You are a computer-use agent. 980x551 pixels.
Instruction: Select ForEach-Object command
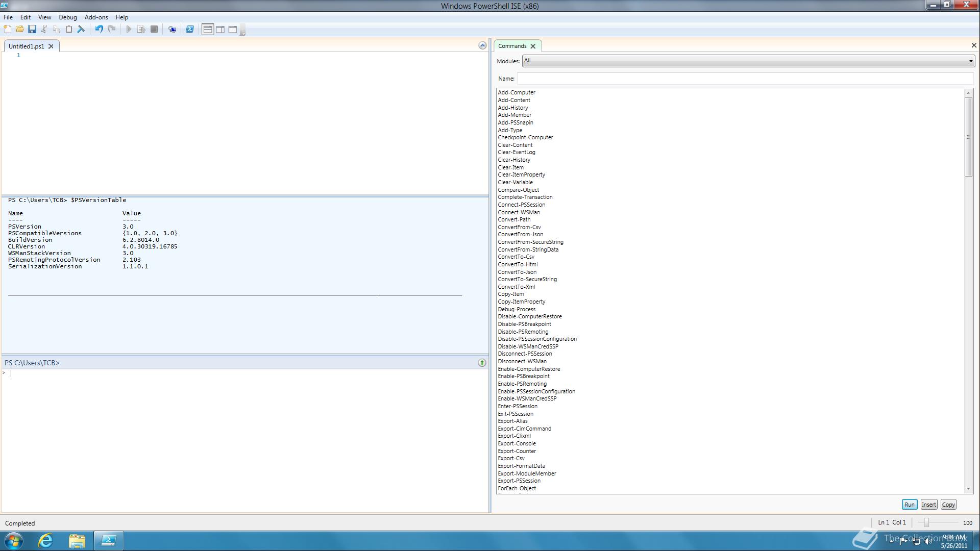pos(517,488)
